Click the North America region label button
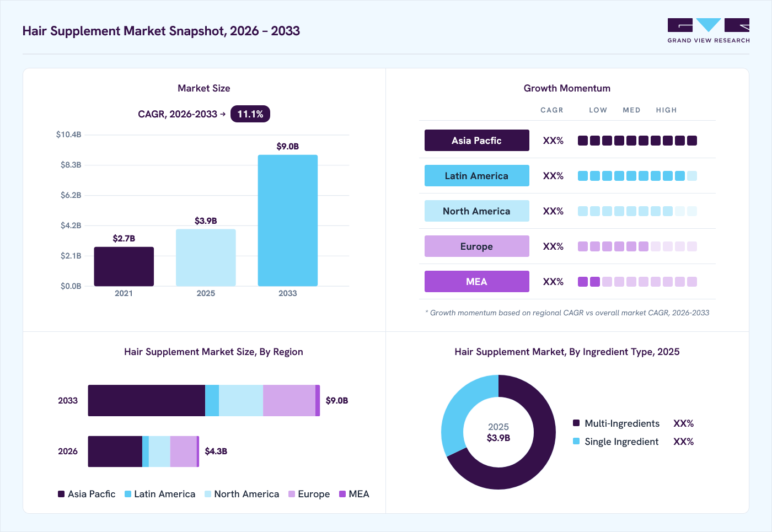The image size is (772, 532). (477, 211)
